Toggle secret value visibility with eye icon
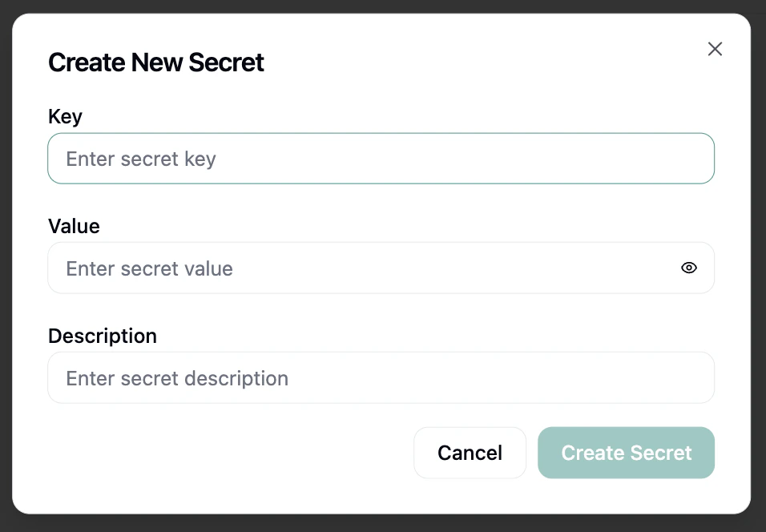Viewport: 766px width, 532px height. click(689, 268)
